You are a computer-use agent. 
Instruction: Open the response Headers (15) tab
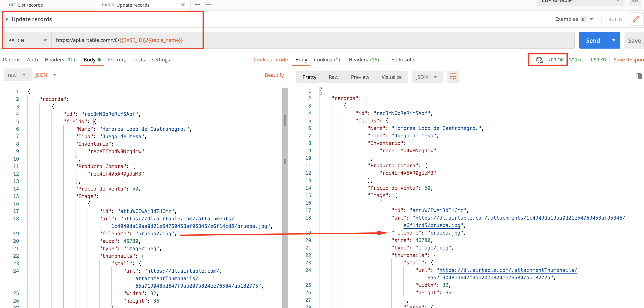coord(363,60)
